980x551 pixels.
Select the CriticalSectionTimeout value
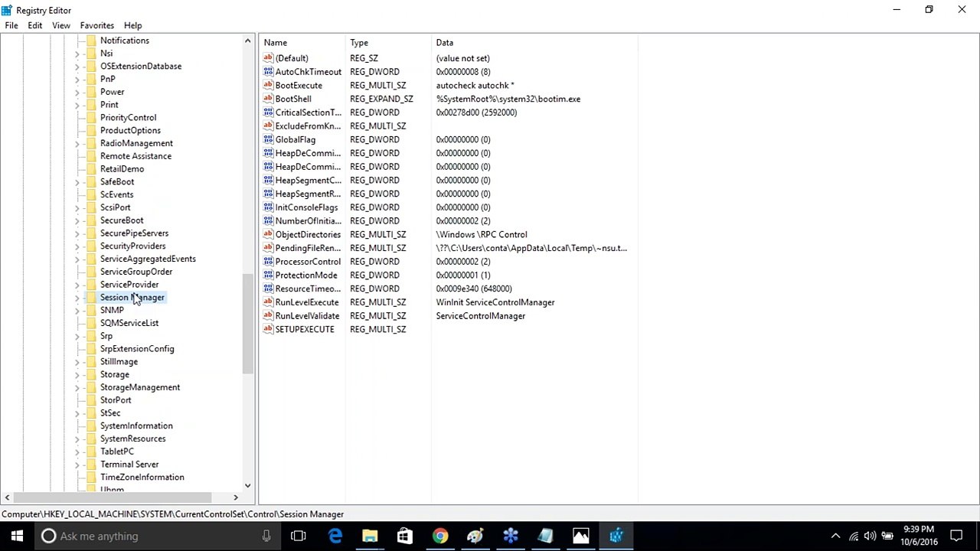308,112
